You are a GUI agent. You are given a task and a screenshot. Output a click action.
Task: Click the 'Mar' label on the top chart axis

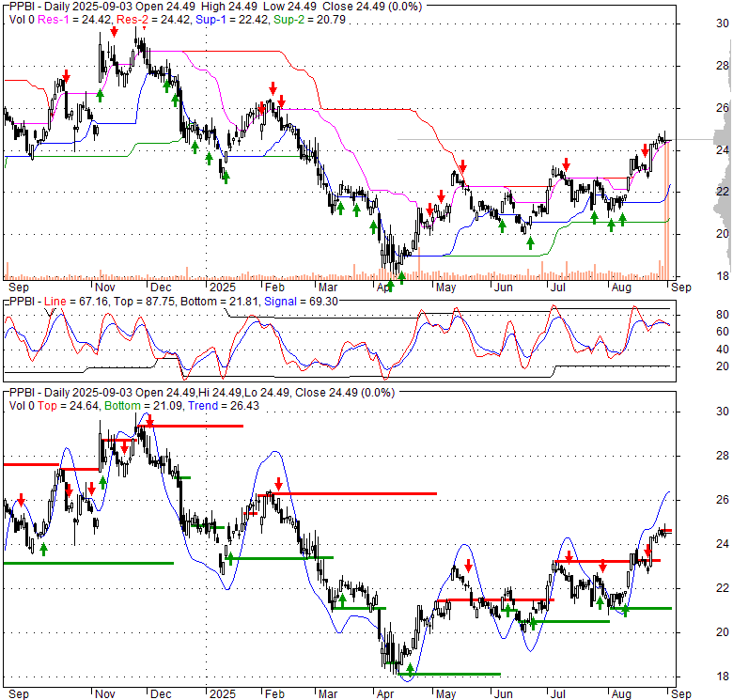coord(328,288)
